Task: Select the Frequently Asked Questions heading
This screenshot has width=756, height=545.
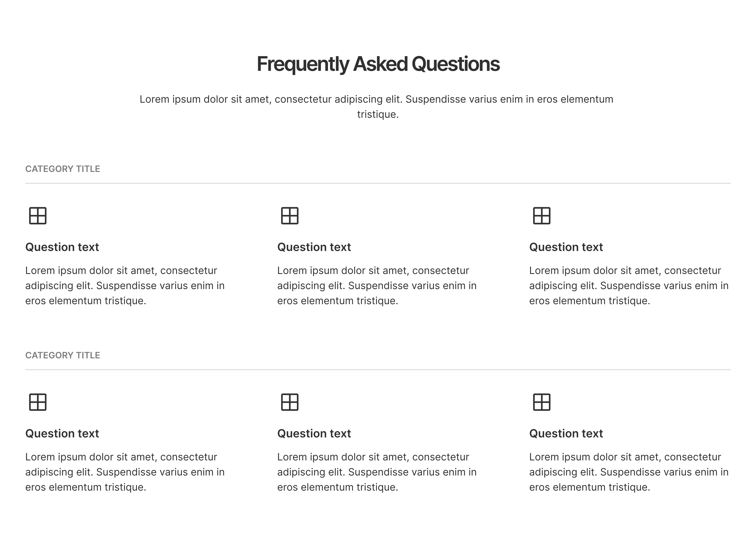Action: coord(378,64)
